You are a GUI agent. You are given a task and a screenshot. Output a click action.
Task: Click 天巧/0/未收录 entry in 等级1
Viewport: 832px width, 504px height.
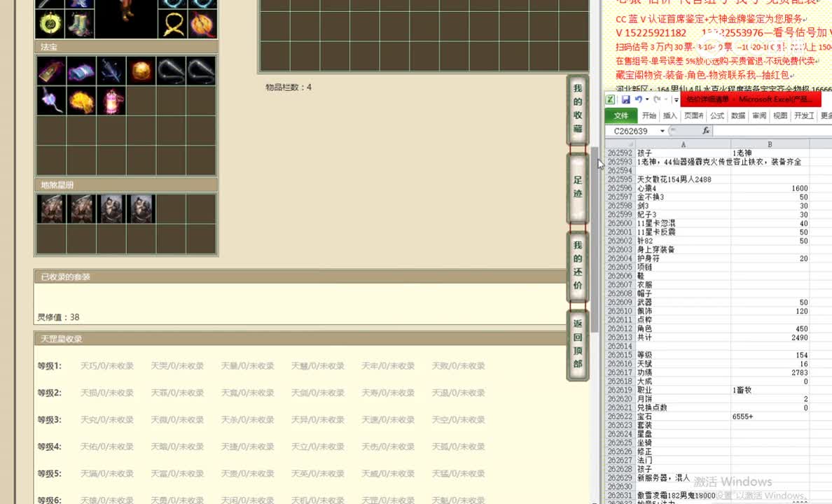[107, 366]
